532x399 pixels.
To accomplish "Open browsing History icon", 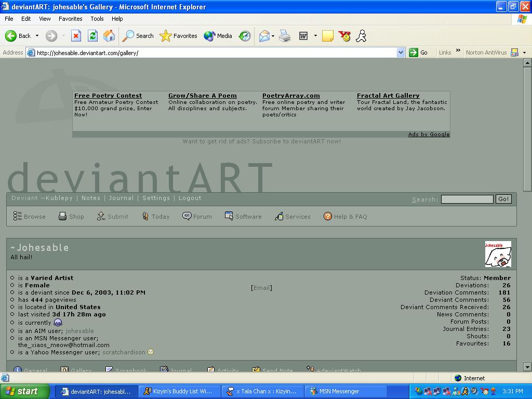I will [x=244, y=36].
